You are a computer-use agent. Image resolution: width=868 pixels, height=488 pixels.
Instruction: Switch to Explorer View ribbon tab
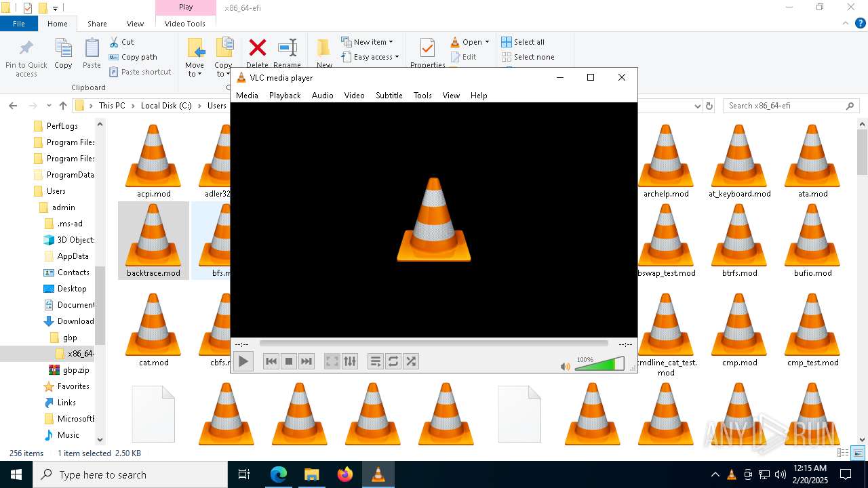coord(135,24)
